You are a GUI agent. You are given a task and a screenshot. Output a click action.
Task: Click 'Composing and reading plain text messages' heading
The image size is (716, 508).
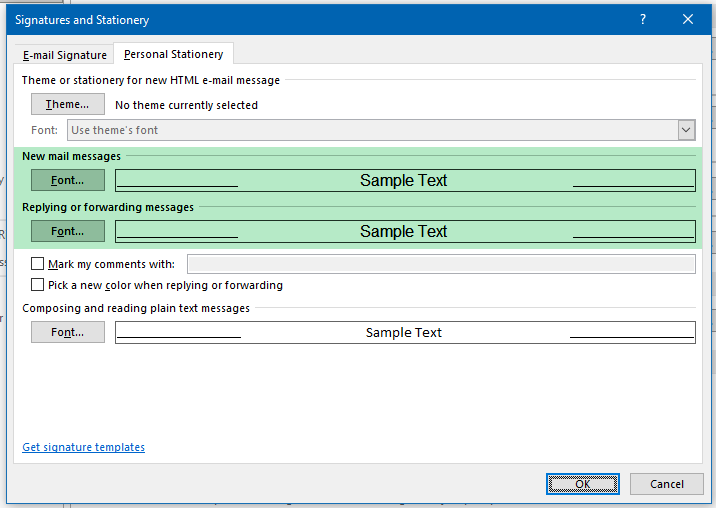pyautogui.click(x=136, y=308)
